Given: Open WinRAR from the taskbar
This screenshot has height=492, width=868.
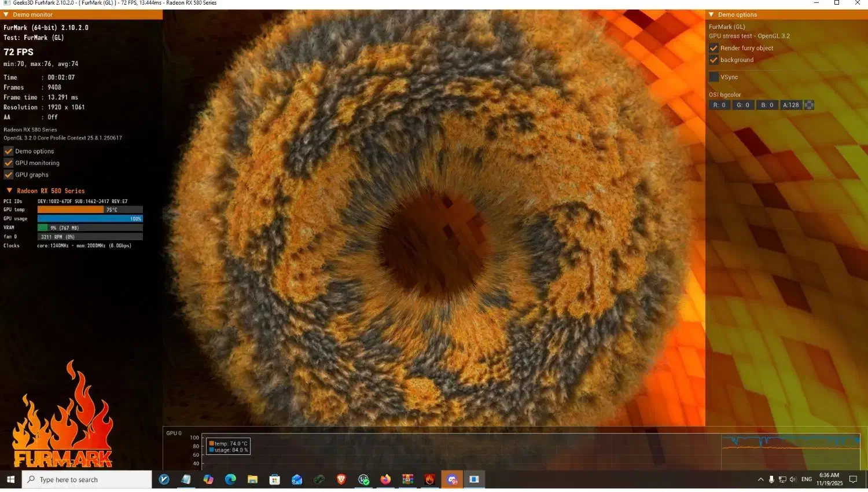Looking at the screenshot, I should tap(408, 479).
